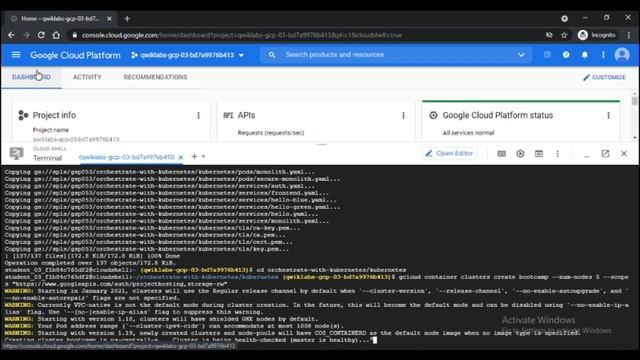640x360 pixels.
Task: Click the Customize button
Action: click(x=604, y=77)
